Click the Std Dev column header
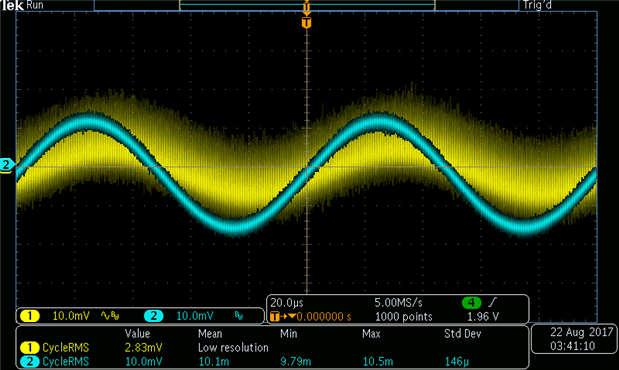The width and height of the screenshot is (619, 370). tap(463, 334)
